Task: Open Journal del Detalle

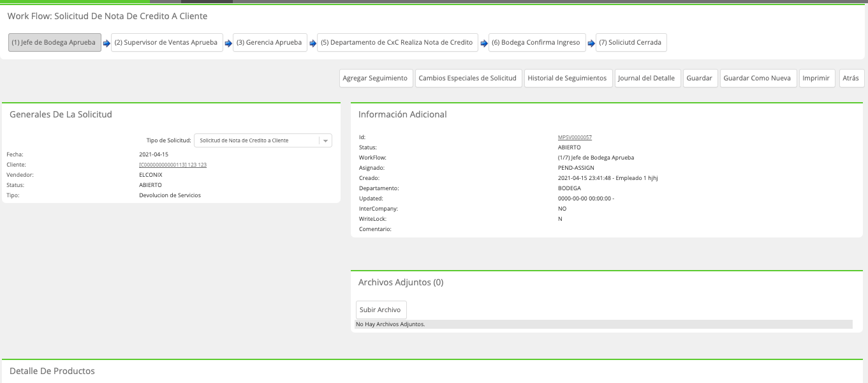Action: pyautogui.click(x=647, y=78)
